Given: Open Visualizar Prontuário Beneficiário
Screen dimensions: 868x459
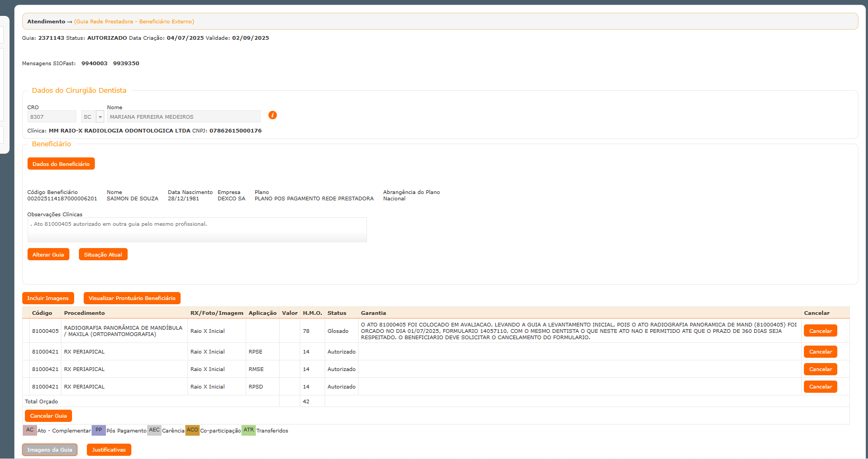Looking at the screenshot, I should [x=132, y=298].
